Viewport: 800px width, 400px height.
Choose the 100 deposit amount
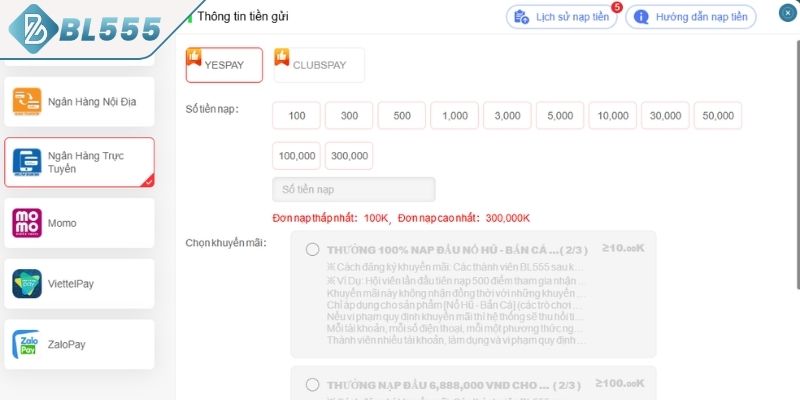click(x=296, y=115)
